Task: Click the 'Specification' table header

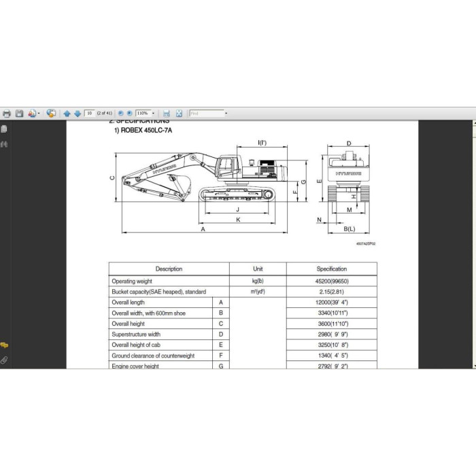Action: [x=332, y=269]
